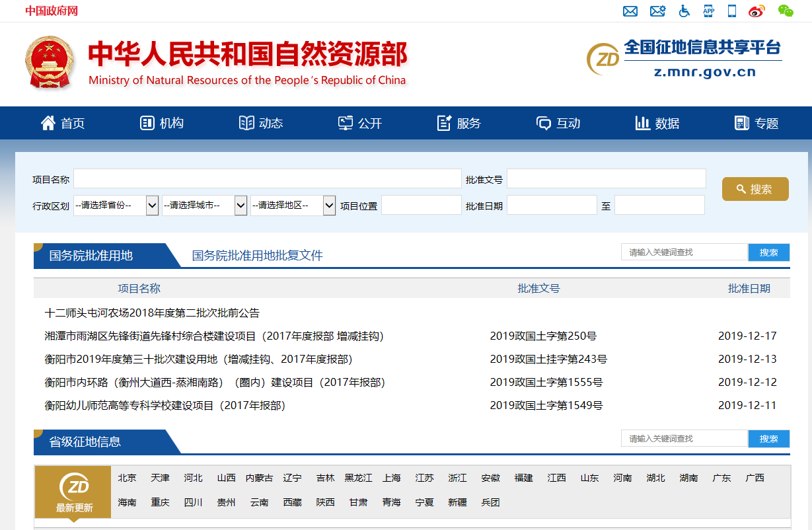Click the 批准日期 date field
This screenshot has width=812, height=530.
[x=552, y=205]
